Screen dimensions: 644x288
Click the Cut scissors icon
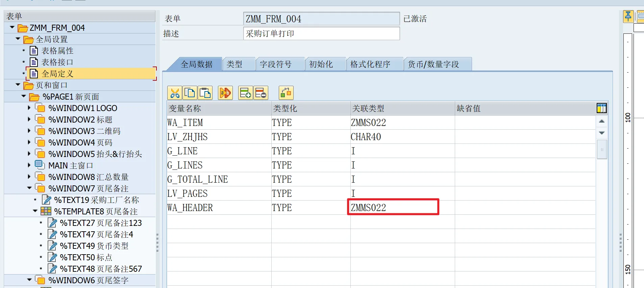click(x=175, y=93)
